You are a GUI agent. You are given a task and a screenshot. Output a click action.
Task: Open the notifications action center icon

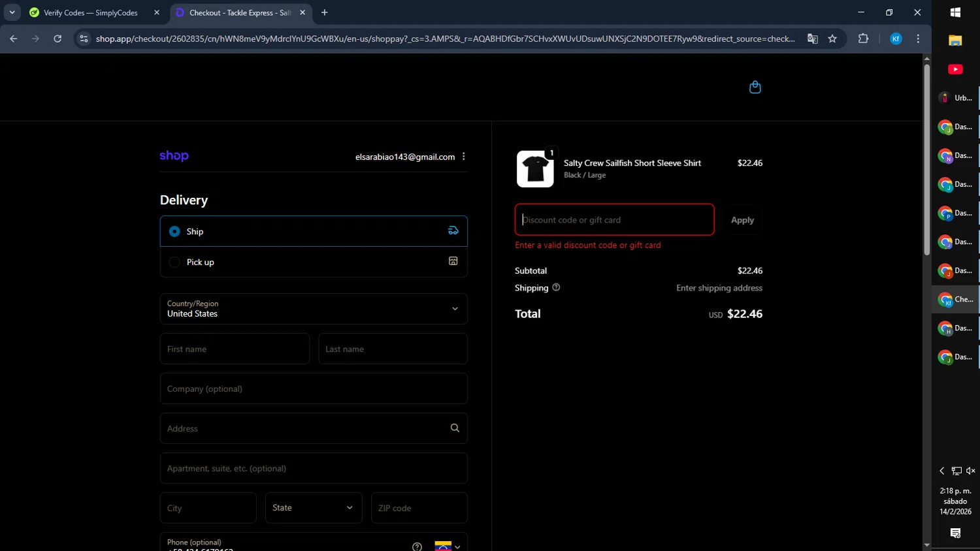[x=955, y=533]
